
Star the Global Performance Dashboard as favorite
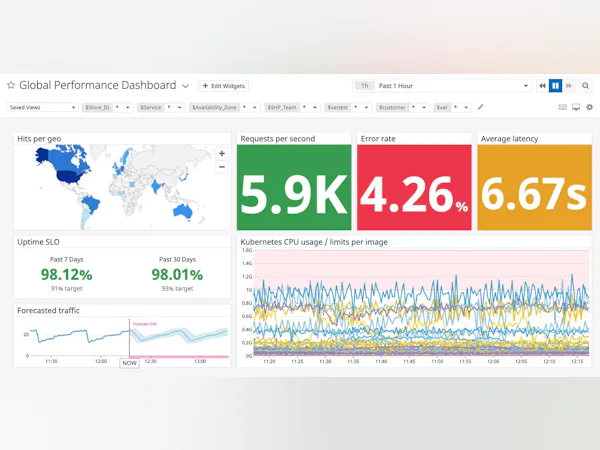[x=11, y=85]
